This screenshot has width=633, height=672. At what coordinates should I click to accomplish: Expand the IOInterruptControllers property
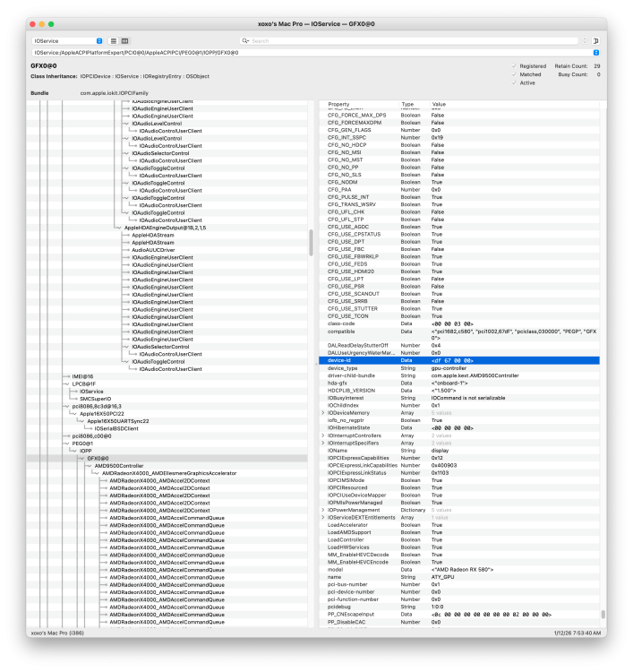pyautogui.click(x=323, y=435)
